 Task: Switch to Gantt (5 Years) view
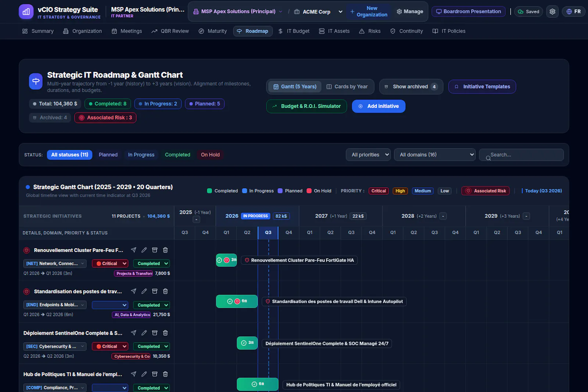click(x=295, y=87)
